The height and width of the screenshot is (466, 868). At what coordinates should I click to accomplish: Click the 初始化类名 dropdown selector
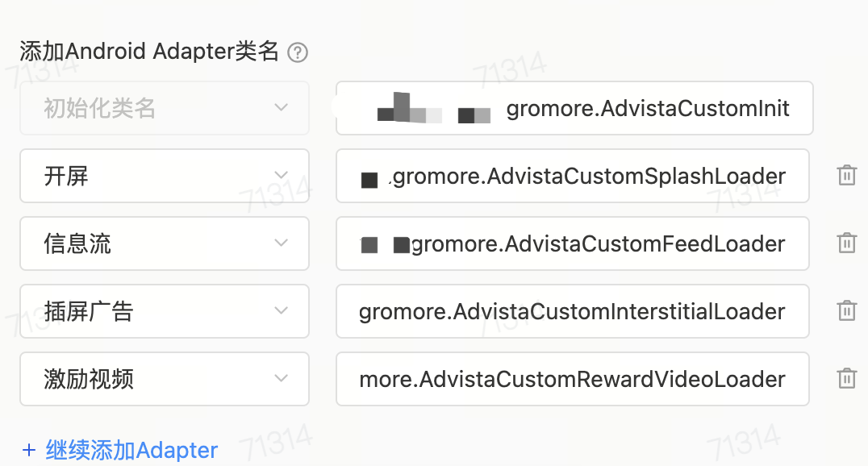pyautogui.click(x=164, y=108)
